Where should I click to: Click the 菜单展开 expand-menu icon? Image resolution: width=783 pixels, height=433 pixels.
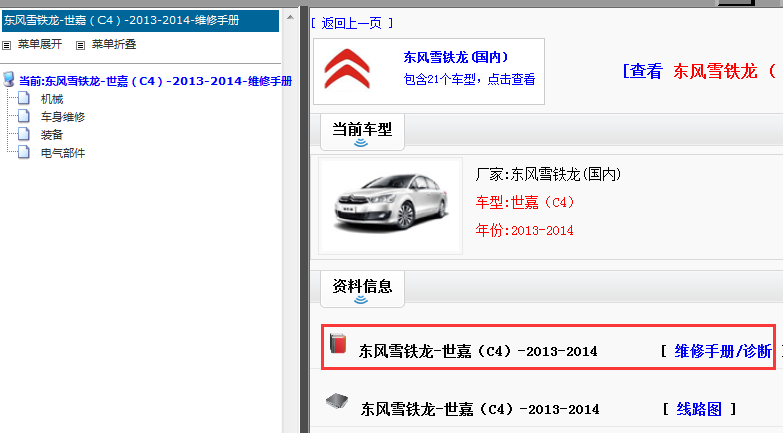pyautogui.click(x=6, y=45)
